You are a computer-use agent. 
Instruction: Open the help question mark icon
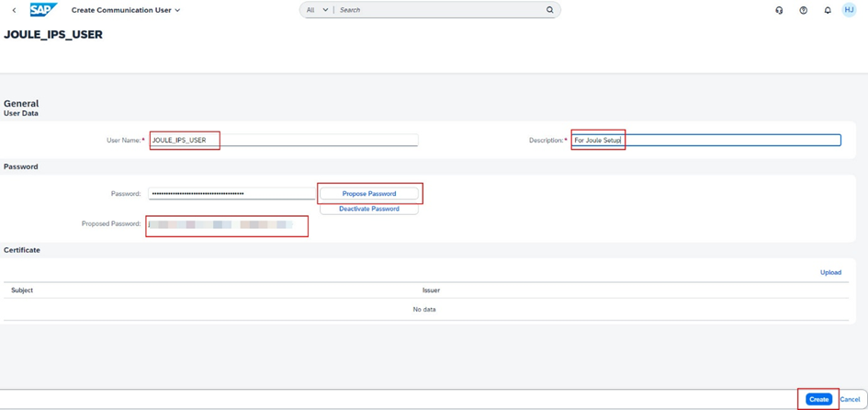803,10
